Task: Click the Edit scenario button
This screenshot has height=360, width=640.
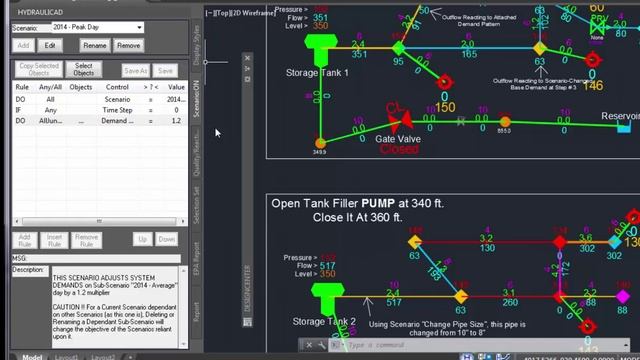Action: coord(50,46)
